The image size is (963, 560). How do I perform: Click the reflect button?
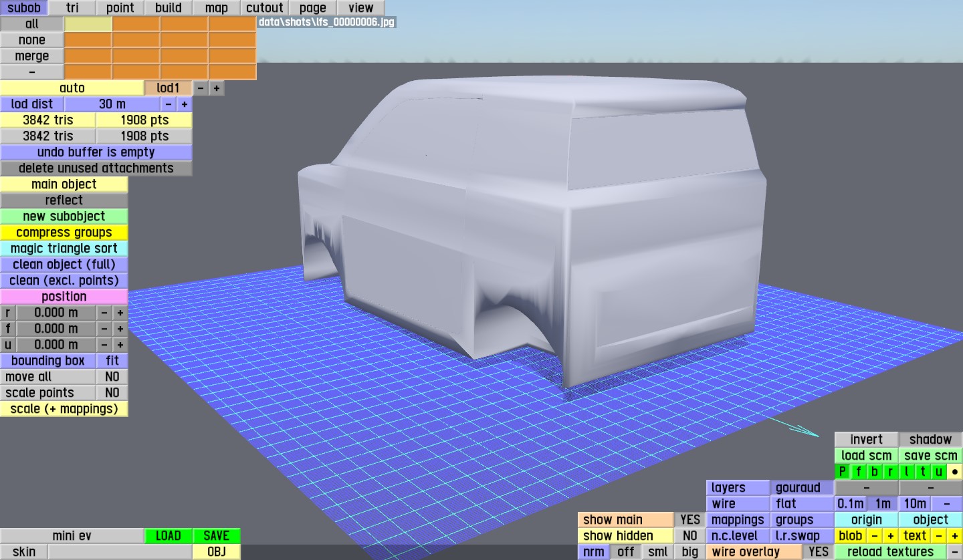[x=64, y=200]
